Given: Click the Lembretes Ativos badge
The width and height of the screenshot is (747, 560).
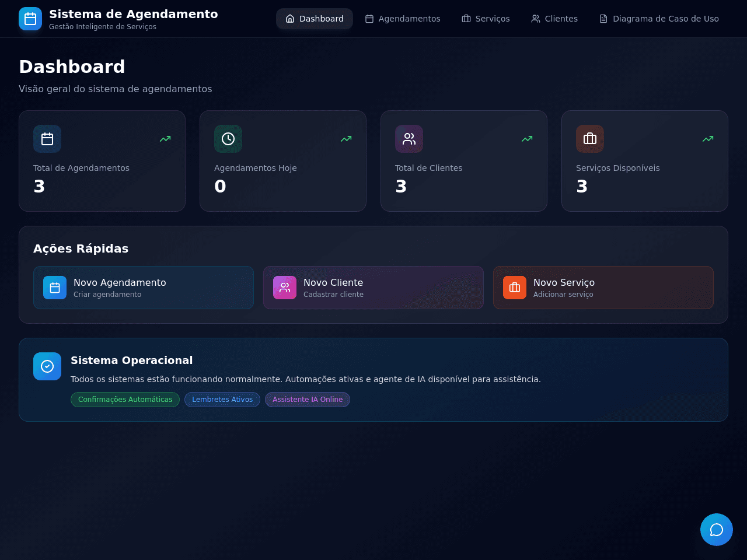Looking at the screenshot, I should 222,400.
